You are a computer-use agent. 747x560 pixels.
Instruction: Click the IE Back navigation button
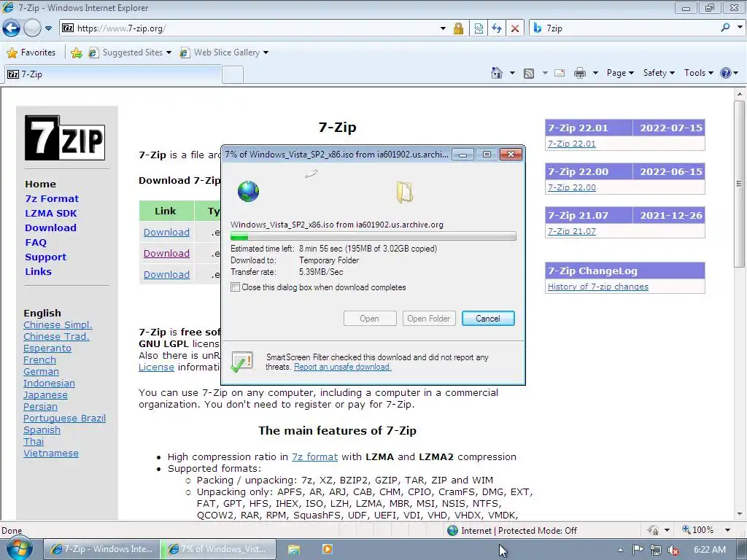click(11, 28)
